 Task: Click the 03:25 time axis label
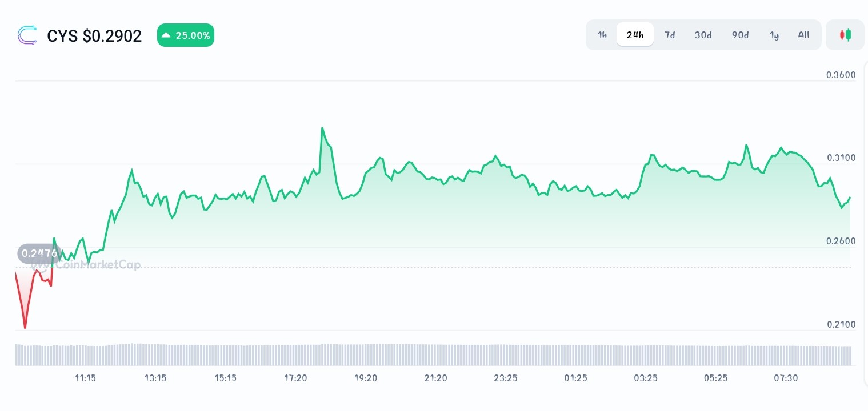click(646, 378)
